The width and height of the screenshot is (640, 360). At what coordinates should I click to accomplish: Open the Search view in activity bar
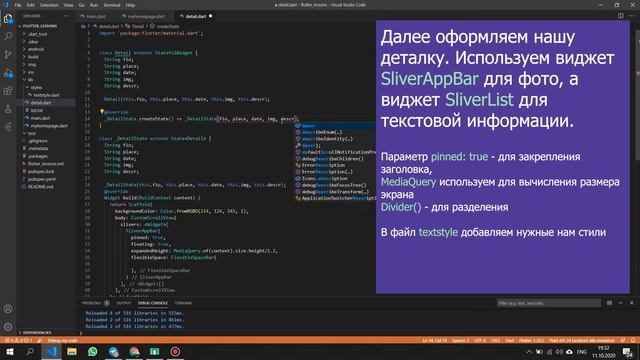[x=8, y=36]
